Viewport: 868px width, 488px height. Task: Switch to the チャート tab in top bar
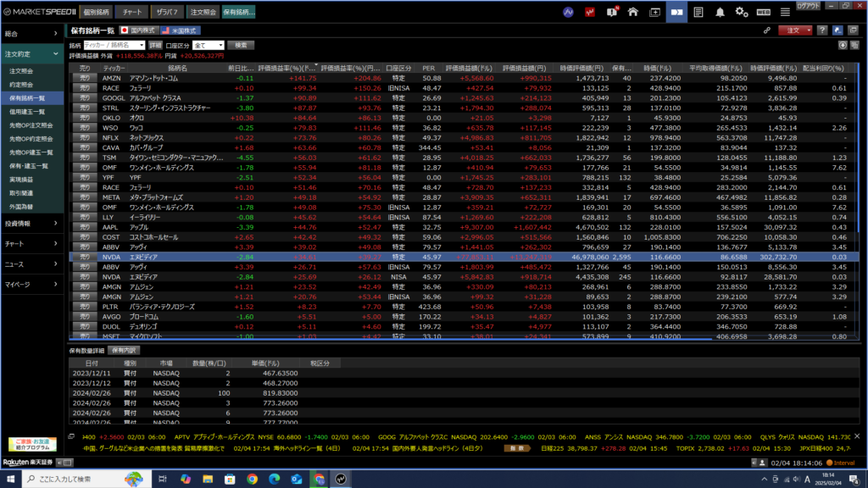coord(131,12)
